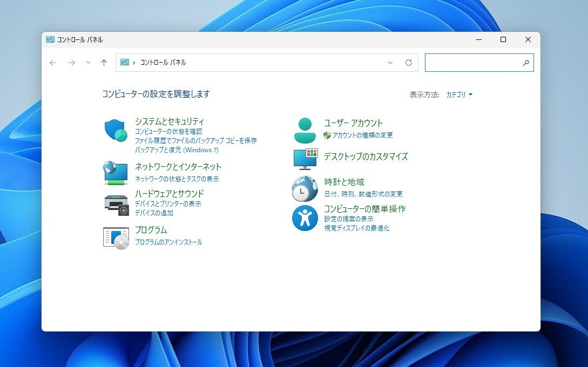This screenshot has height=367, width=588.
Task: Open the address bar history dropdown chevron
Action: (x=390, y=63)
